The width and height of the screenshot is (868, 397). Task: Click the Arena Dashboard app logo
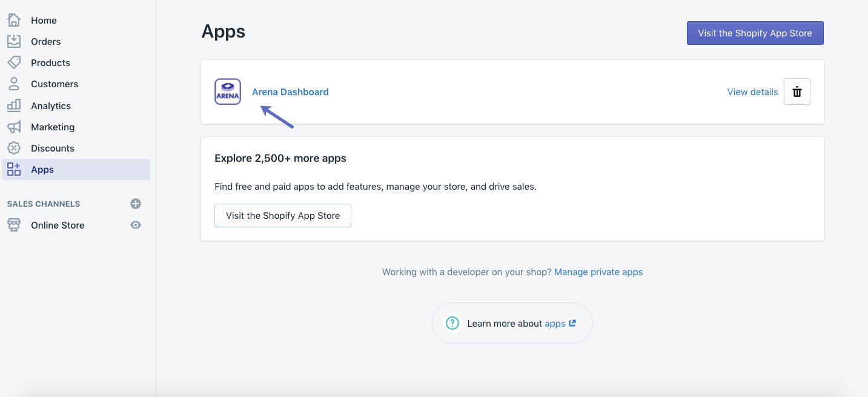(227, 92)
